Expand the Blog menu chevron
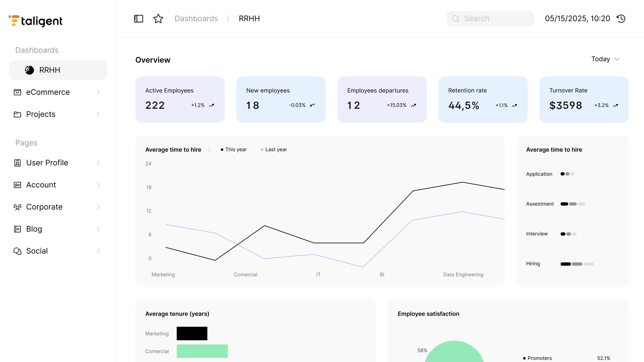This screenshot has width=644, height=362. pos(98,229)
